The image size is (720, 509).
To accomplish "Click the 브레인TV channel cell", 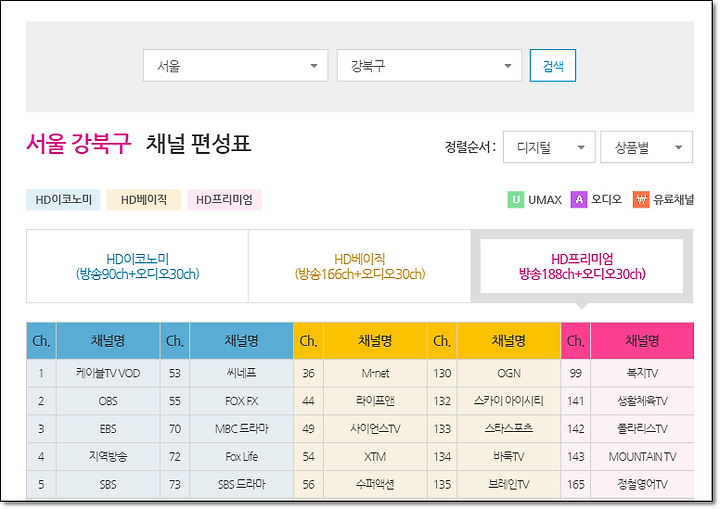I will [509, 485].
